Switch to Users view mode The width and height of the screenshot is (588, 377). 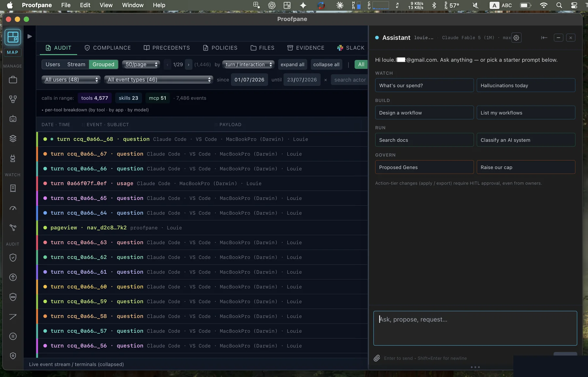coord(53,64)
